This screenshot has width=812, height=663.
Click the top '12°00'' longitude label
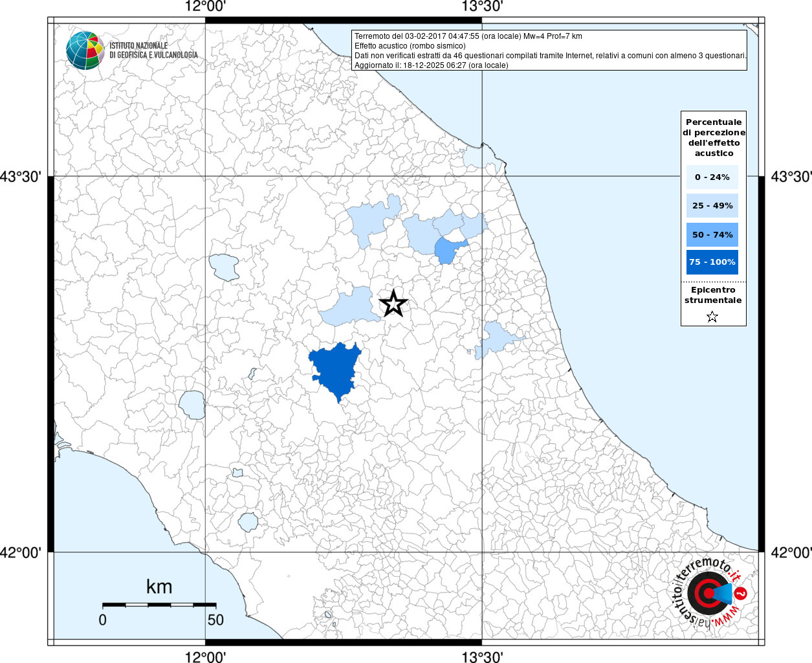click(205, 6)
